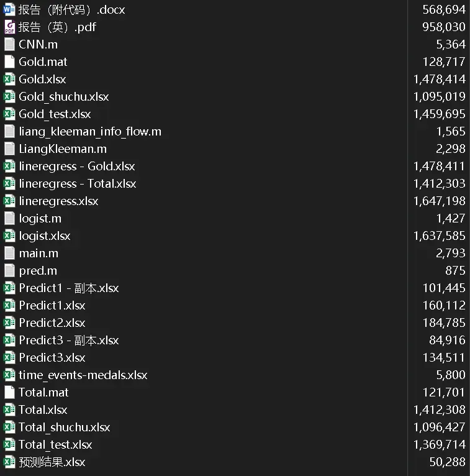
Task: Click the blank file icon beside Gold.mat
Action: click(9, 62)
